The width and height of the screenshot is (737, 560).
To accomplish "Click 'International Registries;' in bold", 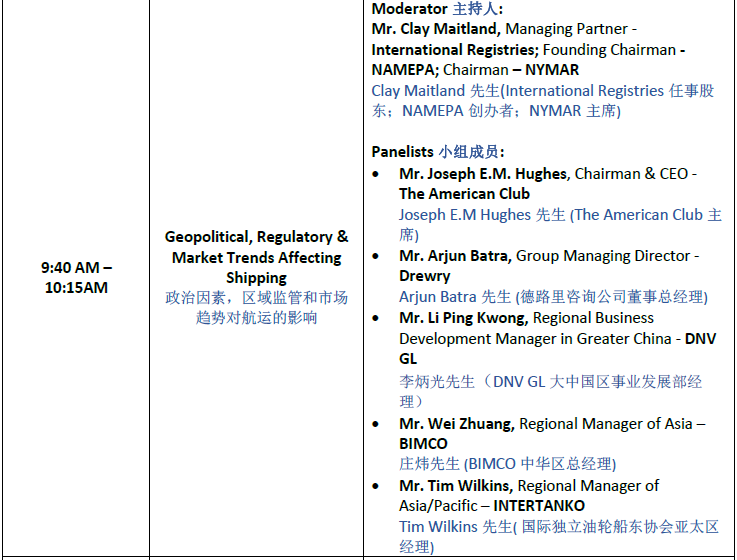I will [x=455, y=49].
